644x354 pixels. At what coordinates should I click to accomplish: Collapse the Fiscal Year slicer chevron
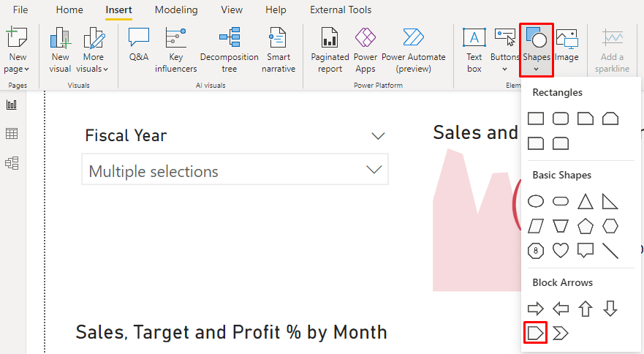coord(378,136)
